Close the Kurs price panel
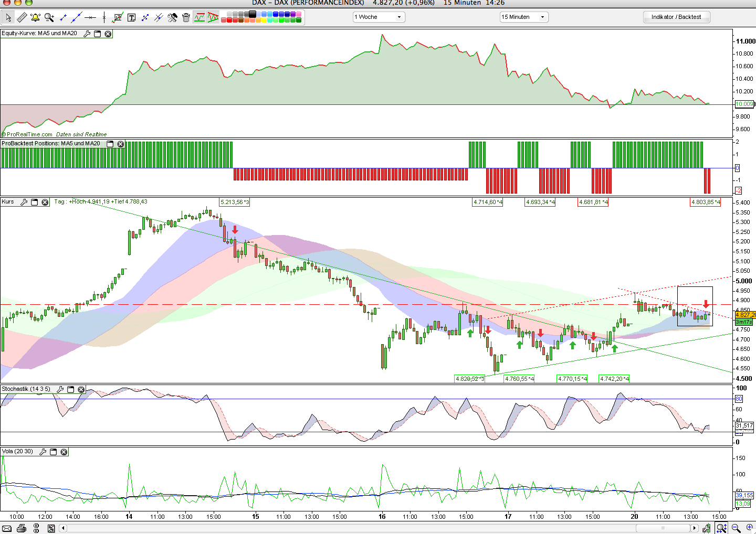This screenshot has width=756, height=534. [45, 202]
